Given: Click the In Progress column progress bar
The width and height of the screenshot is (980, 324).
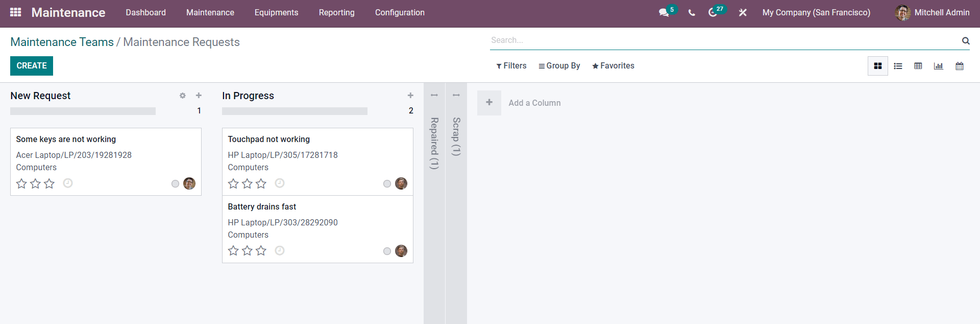Looking at the screenshot, I should click(x=295, y=111).
